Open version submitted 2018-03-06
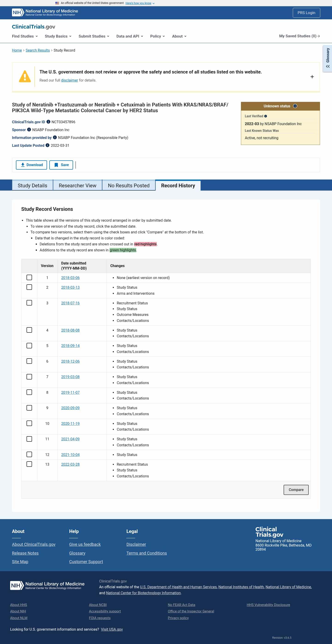The width and height of the screenshot is (332, 644). [x=70, y=277]
